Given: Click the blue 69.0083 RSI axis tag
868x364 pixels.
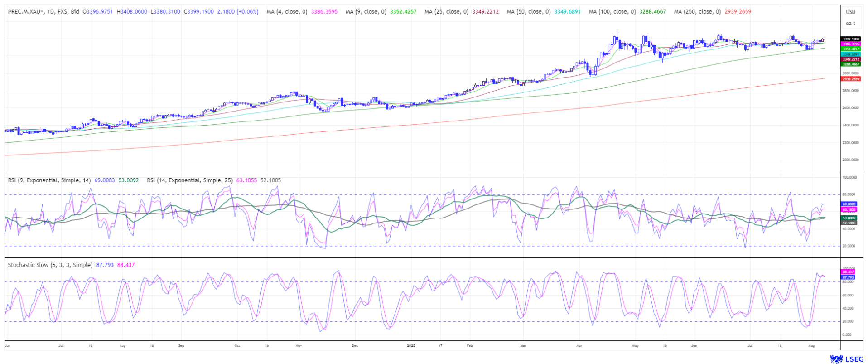Looking at the screenshot, I should tap(849, 204).
